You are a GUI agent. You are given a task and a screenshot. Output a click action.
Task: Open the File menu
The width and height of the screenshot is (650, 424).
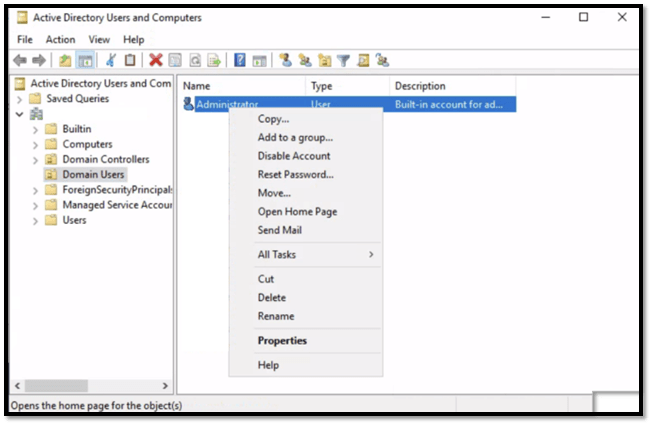click(x=24, y=40)
